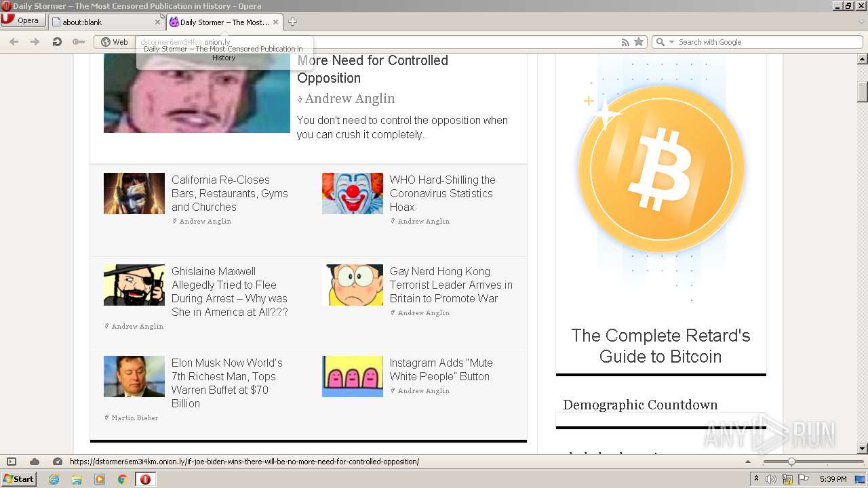
Task: Click the large Bitcoin coin image
Action: coord(661,169)
